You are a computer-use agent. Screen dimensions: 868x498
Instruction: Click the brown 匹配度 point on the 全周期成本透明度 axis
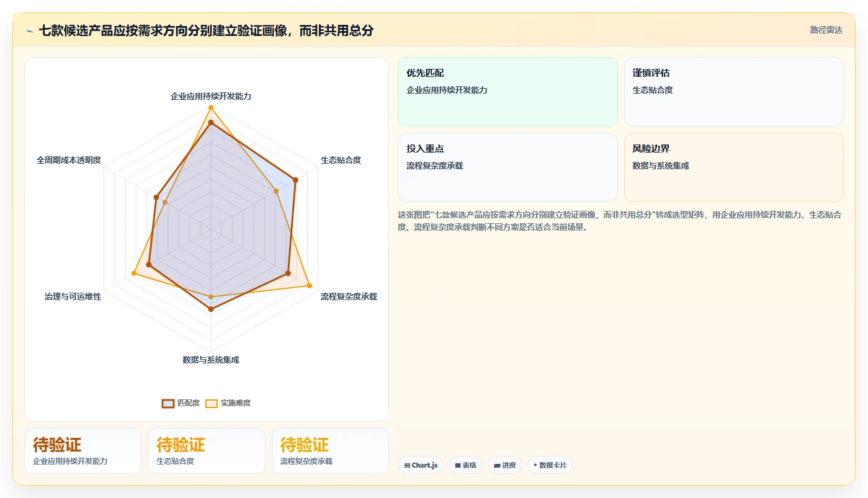[156, 197]
